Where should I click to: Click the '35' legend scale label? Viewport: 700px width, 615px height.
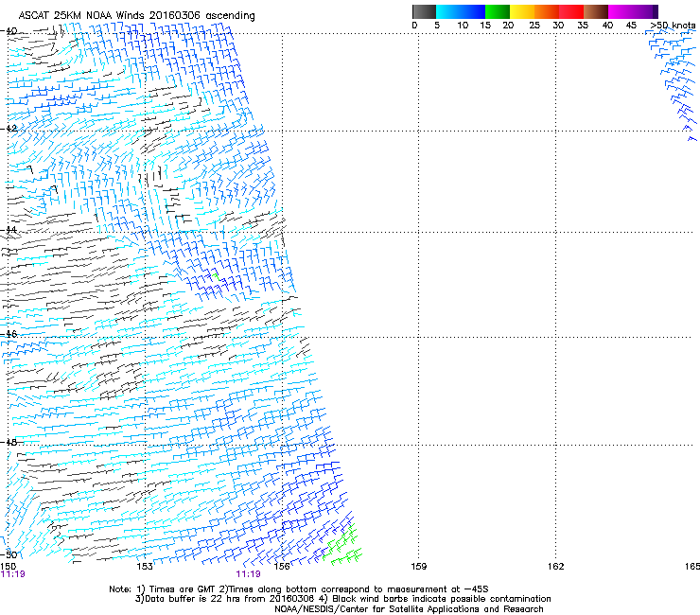[x=583, y=26]
